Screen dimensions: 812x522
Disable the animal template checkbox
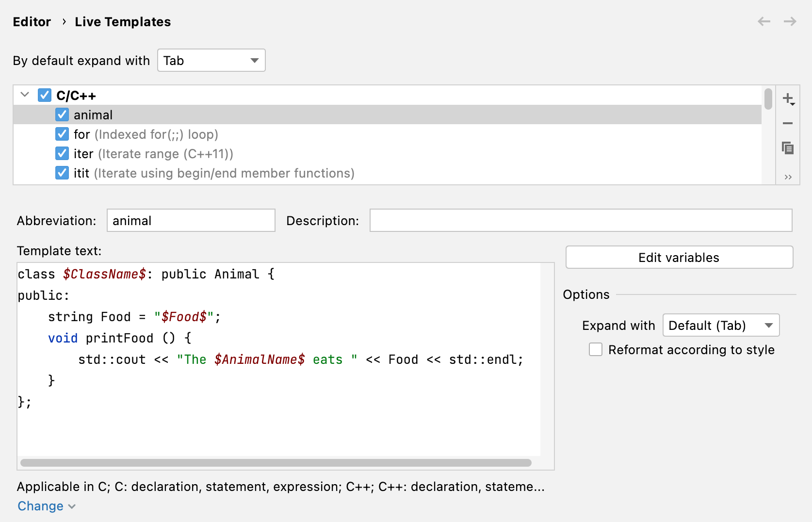pyautogui.click(x=62, y=114)
